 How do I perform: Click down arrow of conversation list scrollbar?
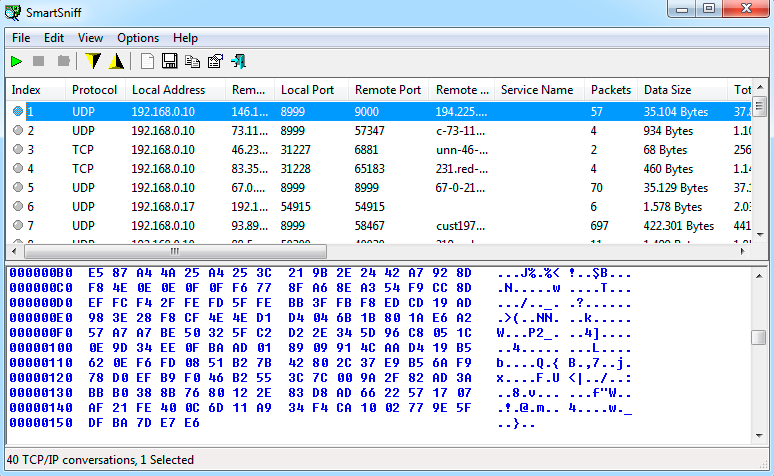tap(760, 235)
